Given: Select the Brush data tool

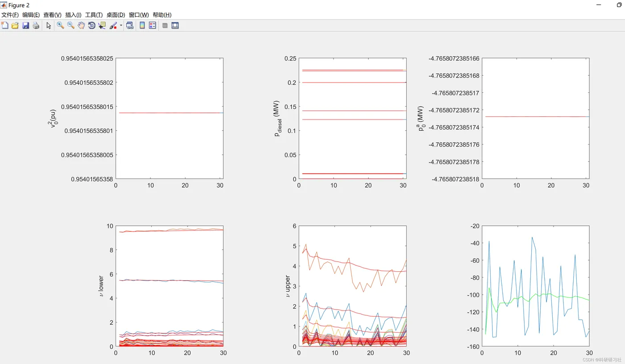Looking at the screenshot, I should [x=113, y=25].
